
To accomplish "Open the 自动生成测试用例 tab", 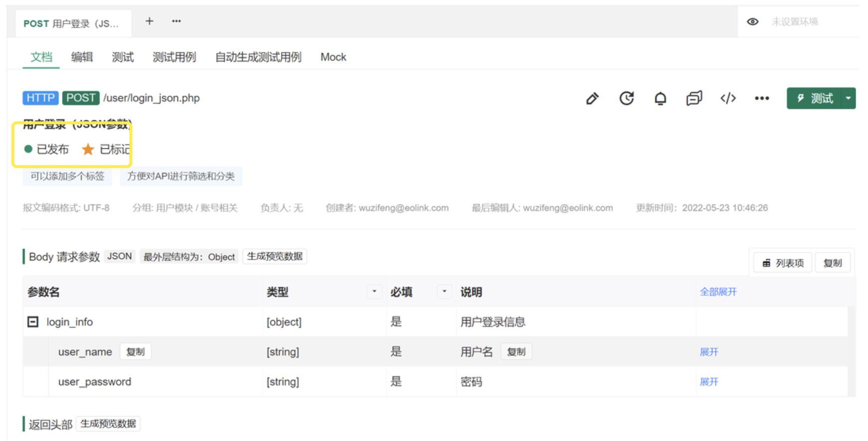I will click(258, 57).
